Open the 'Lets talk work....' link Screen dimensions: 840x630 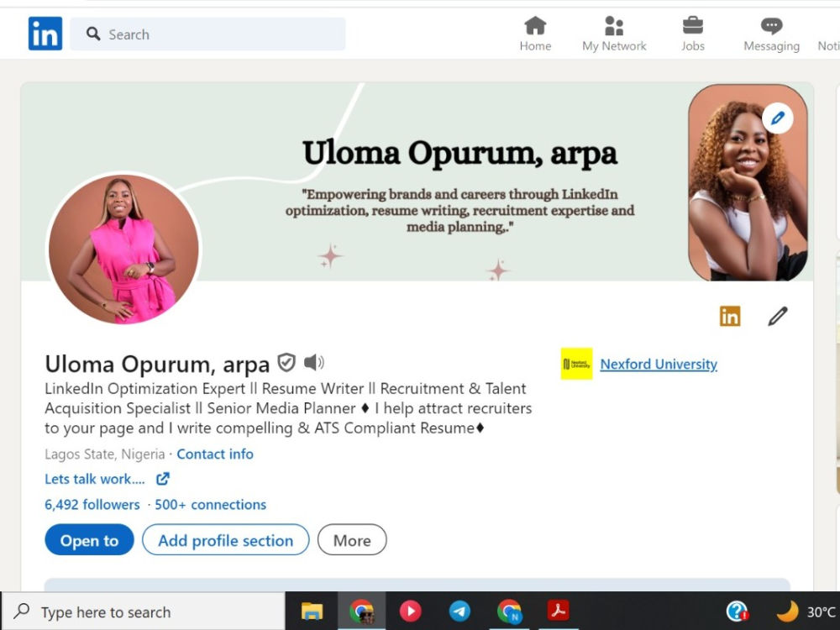coord(95,479)
